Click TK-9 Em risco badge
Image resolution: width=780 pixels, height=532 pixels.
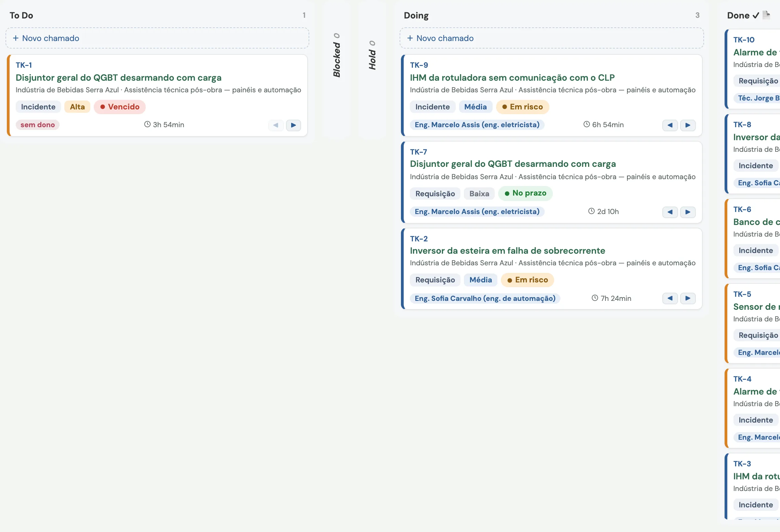pos(522,107)
